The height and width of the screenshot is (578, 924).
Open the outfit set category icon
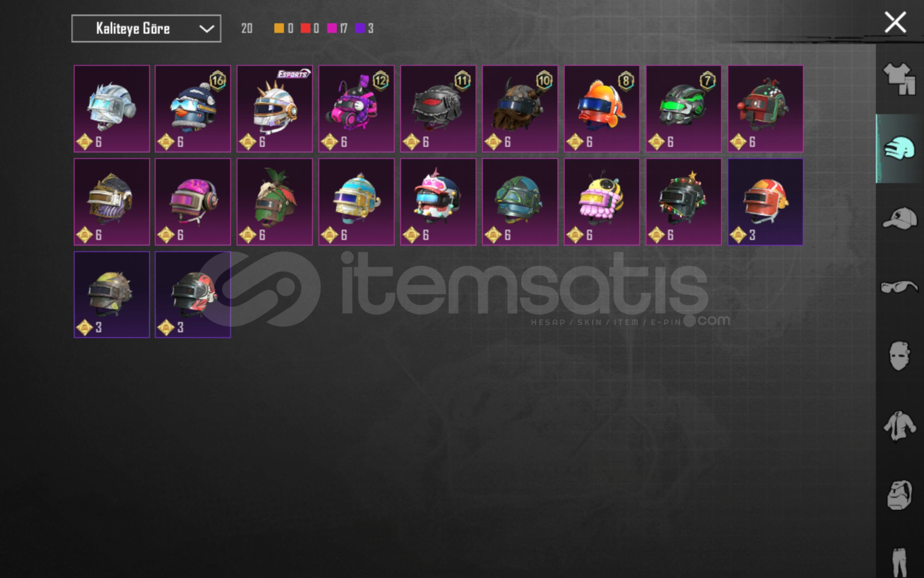(x=899, y=79)
